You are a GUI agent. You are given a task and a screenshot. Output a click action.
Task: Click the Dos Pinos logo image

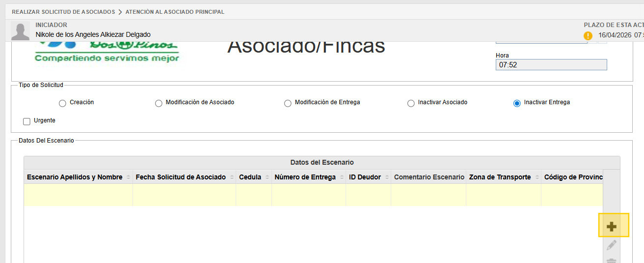tap(107, 52)
